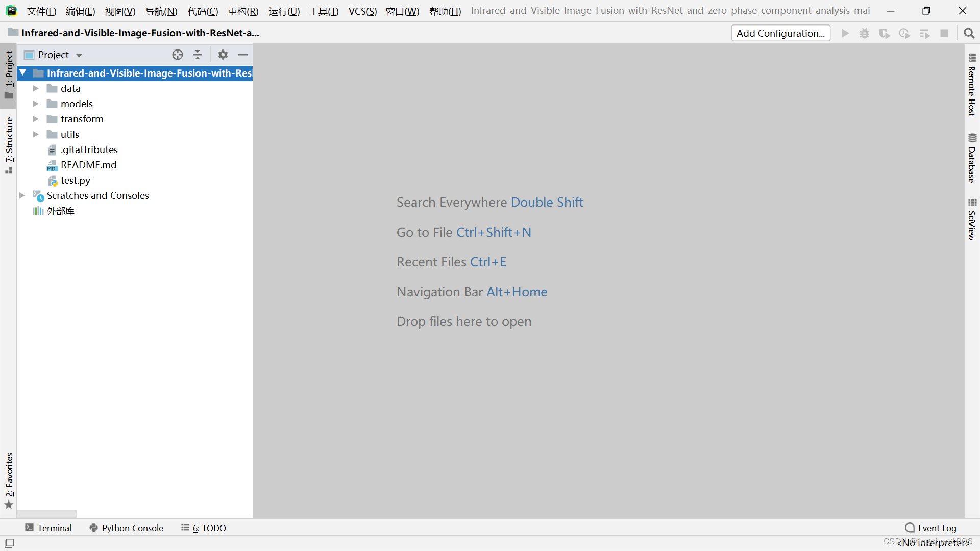Screen dimensions: 980x551
Task: Click the Collapse All icon in Project panel
Action: [198, 55]
